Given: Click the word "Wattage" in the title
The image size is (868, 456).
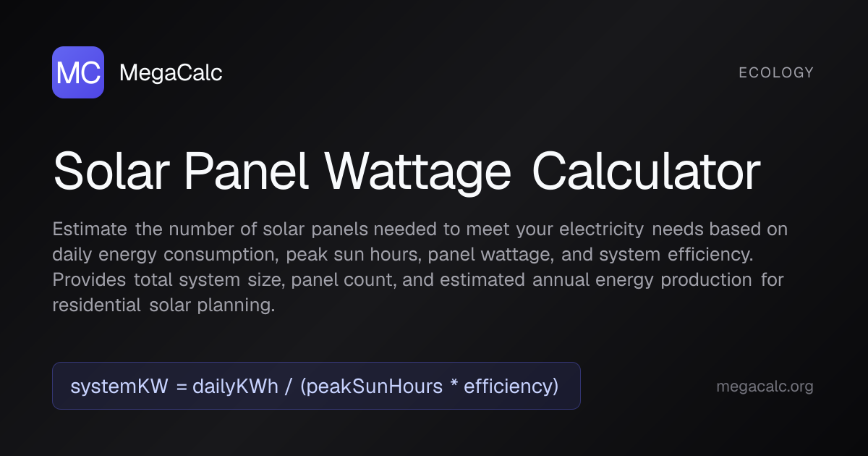Looking at the screenshot, I should pos(417,172).
